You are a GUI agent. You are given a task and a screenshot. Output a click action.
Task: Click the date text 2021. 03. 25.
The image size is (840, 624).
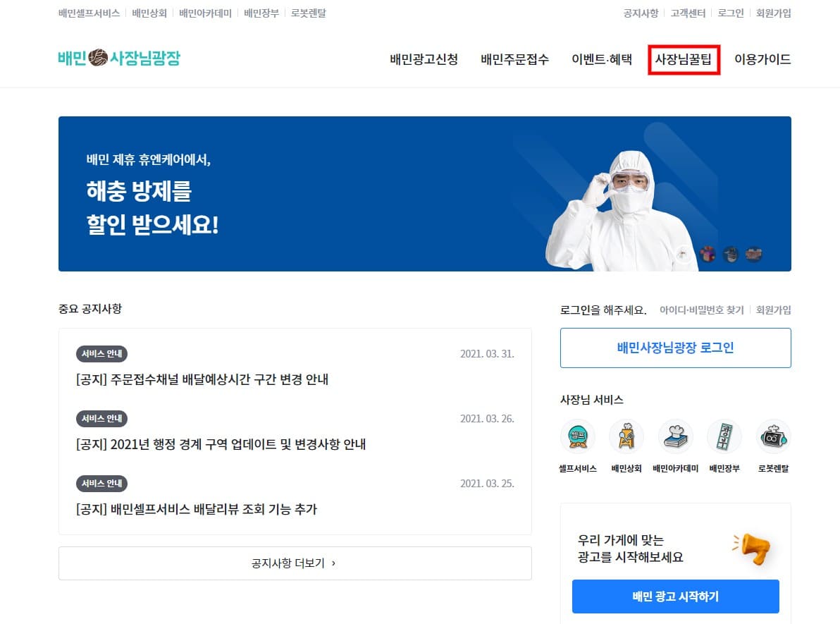click(487, 484)
